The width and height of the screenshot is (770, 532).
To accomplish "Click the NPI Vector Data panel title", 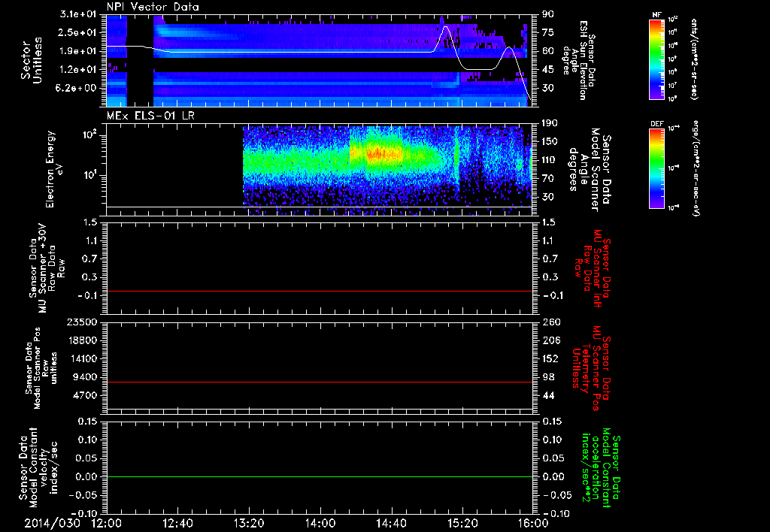I will 153,7.
